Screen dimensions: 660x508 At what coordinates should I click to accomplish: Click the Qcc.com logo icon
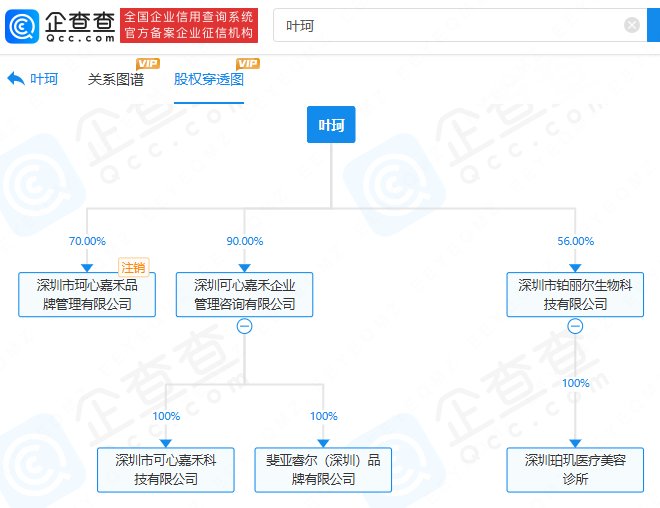tap(22, 26)
